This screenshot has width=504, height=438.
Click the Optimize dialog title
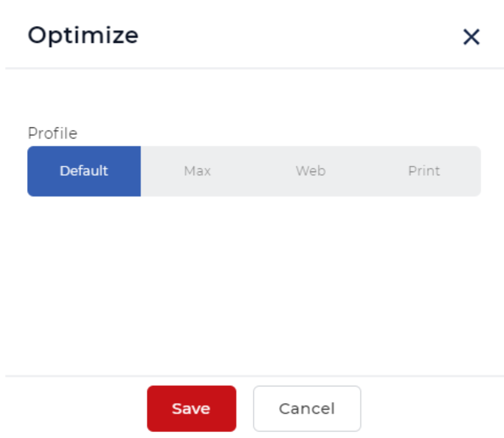coord(83,36)
